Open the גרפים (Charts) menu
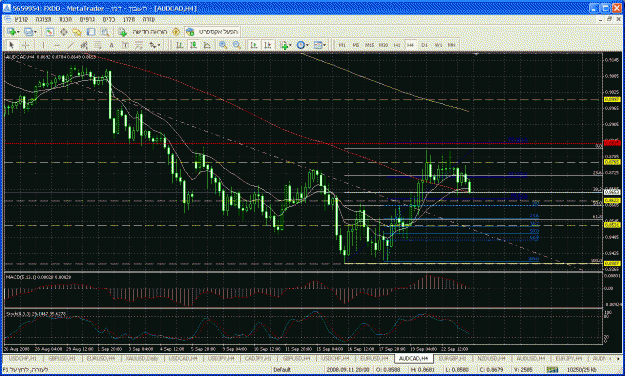 point(87,19)
